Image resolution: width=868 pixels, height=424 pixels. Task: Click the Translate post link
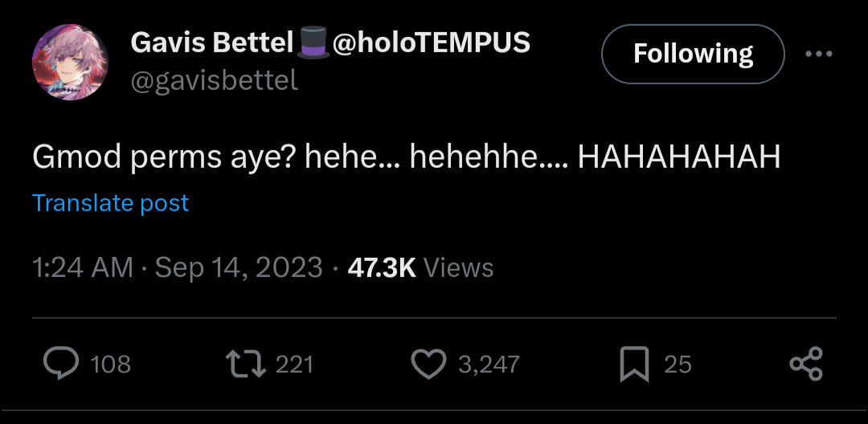[x=110, y=203]
